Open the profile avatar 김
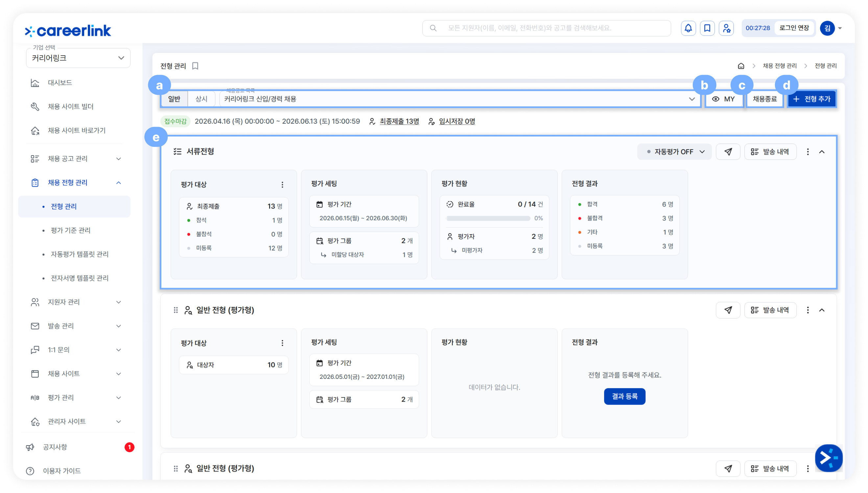Screen dimensions: 868x493 (x=827, y=28)
